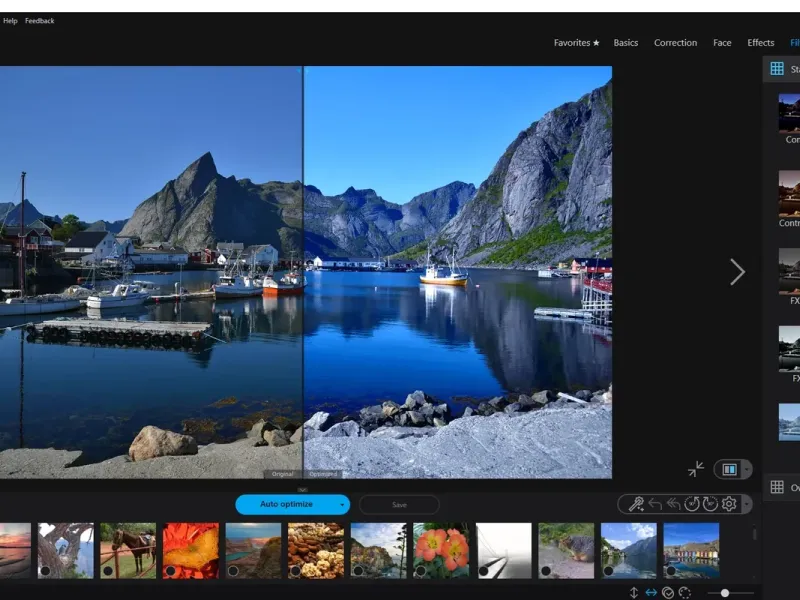Expand the editing toolbar dropdown arrow

(745, 505)
